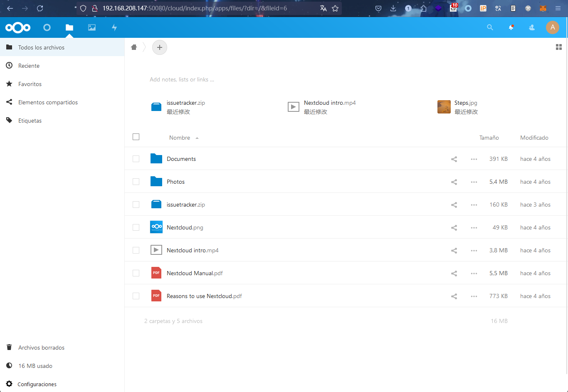Open more actions for Nextcloud.png

pyautogui.click(x=474, y=227)
